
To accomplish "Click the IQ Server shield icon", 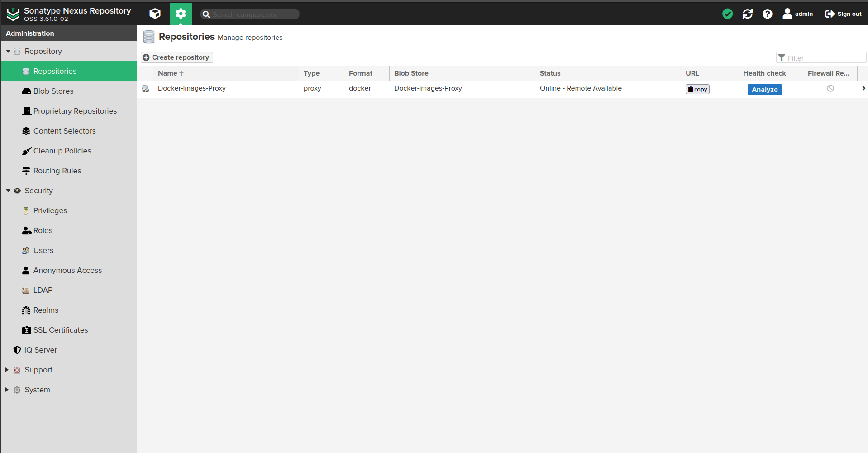I will pyautogui.click(x=17, y=350).
